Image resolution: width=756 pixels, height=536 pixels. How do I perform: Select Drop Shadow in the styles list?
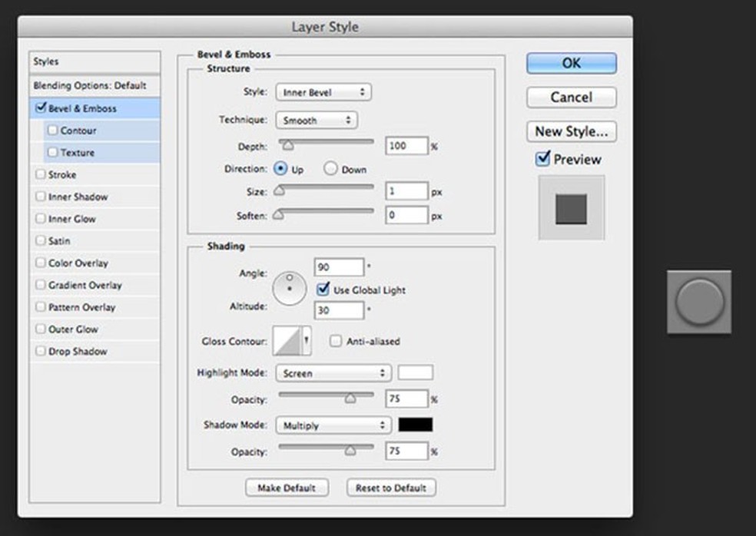[x=78, y=351]
